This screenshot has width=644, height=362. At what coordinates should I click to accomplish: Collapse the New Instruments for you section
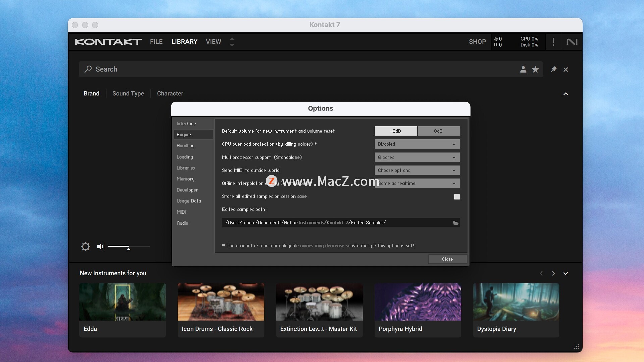tap(566, 273)
